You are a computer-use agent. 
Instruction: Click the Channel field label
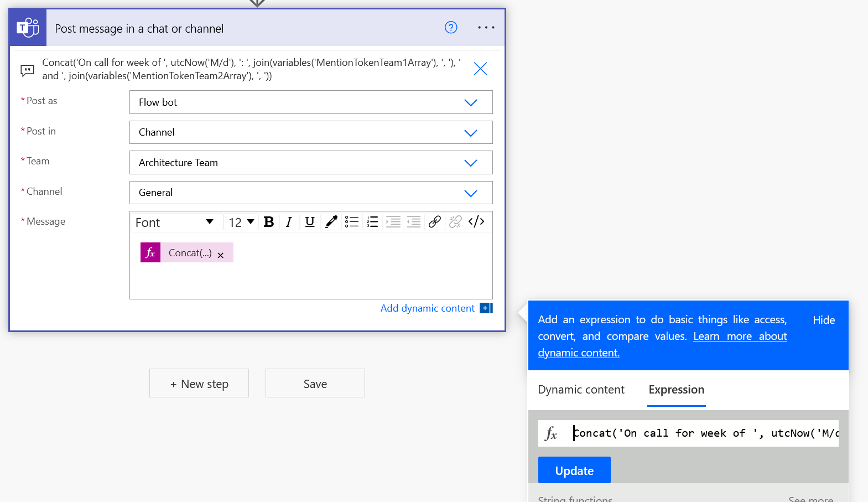[x=44, y=192]
